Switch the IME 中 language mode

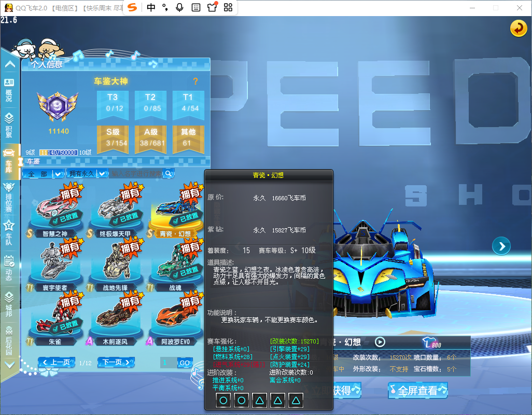click(151, 7)
